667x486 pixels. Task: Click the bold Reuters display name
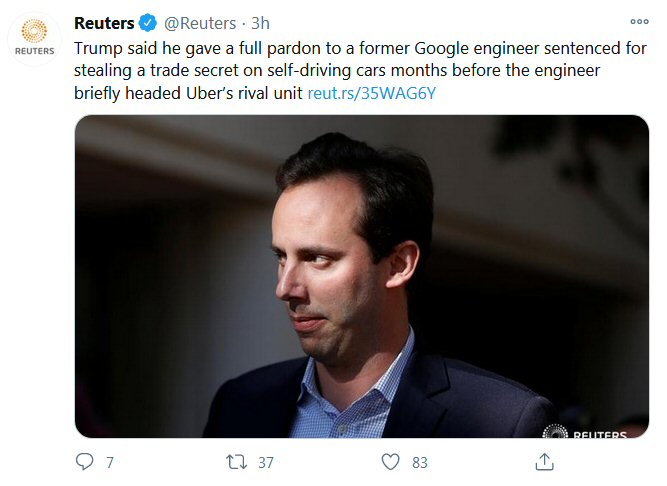coord(106,22)
